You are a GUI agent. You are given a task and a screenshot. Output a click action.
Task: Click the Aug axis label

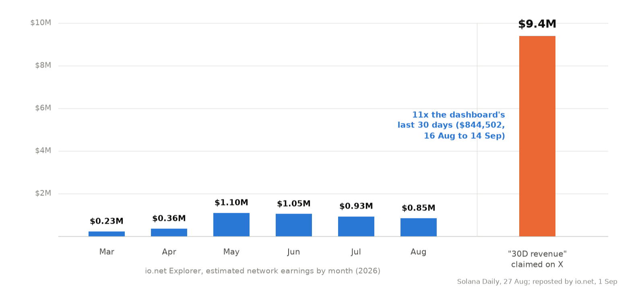pyautogui.click(x=419, y=252)
